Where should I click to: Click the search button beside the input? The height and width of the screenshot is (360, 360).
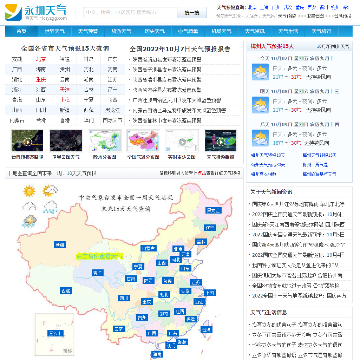pyautogui.click(x=192, y=13)
